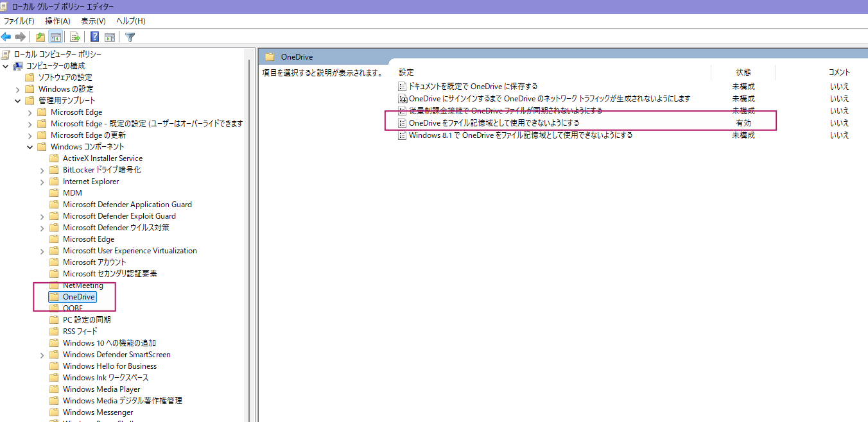
Task: Click the folder icon in the OneDrive header
Action: [x=270, y=57]
